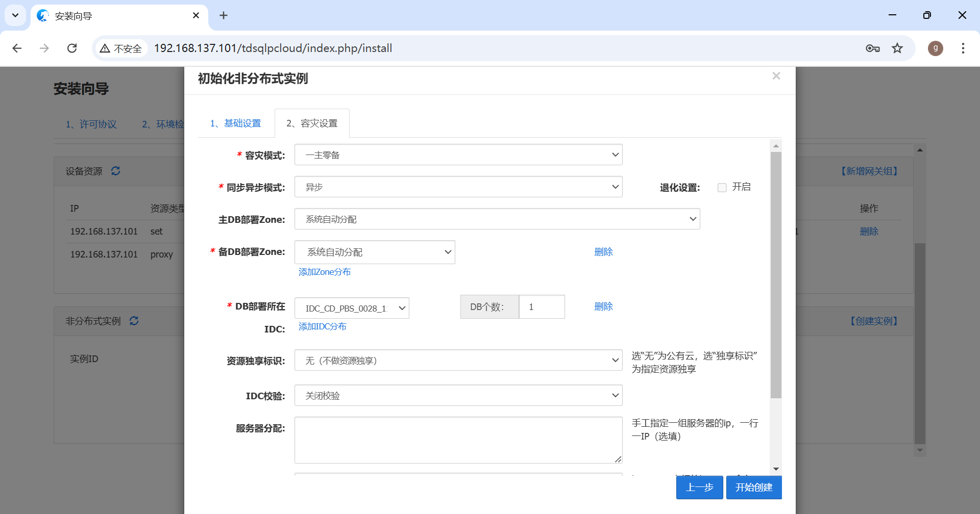The height and width of the screenshot is (514, 980).
Task: Click the 不安全 site security indicator
Action: (121, 48)
